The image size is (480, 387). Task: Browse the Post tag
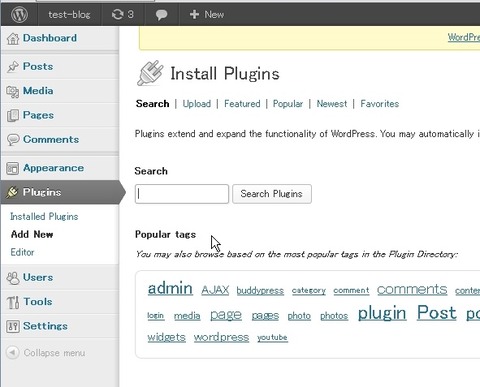pos(437,313)
